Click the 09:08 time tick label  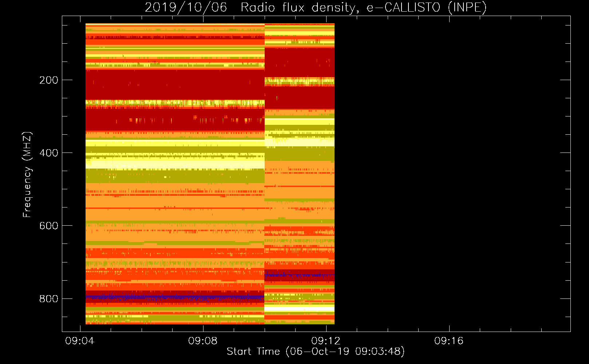coord(203,341)
